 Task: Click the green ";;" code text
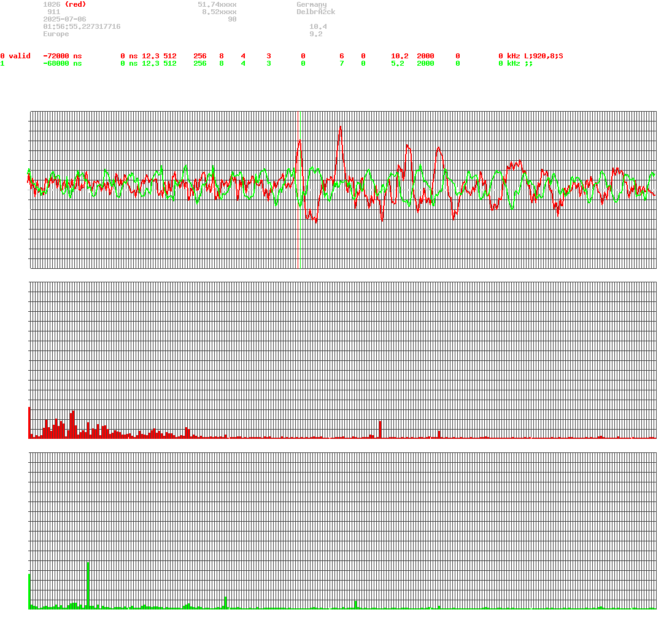coord(528,63)
